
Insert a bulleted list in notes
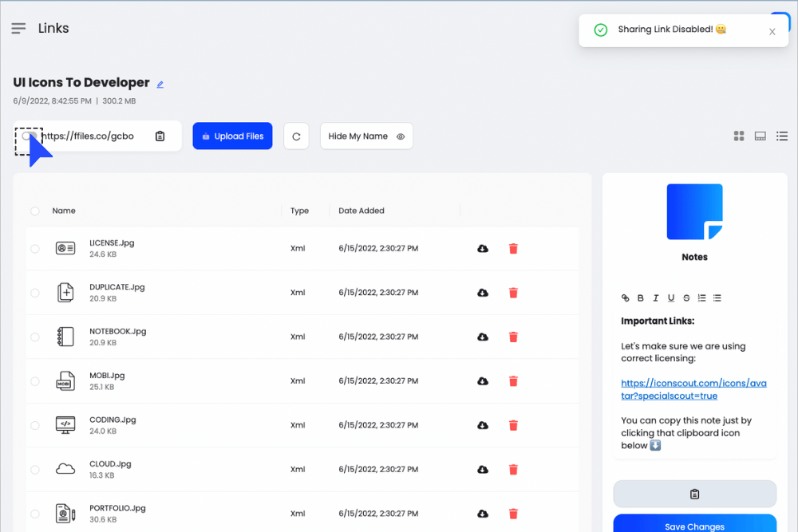(717, 298)
